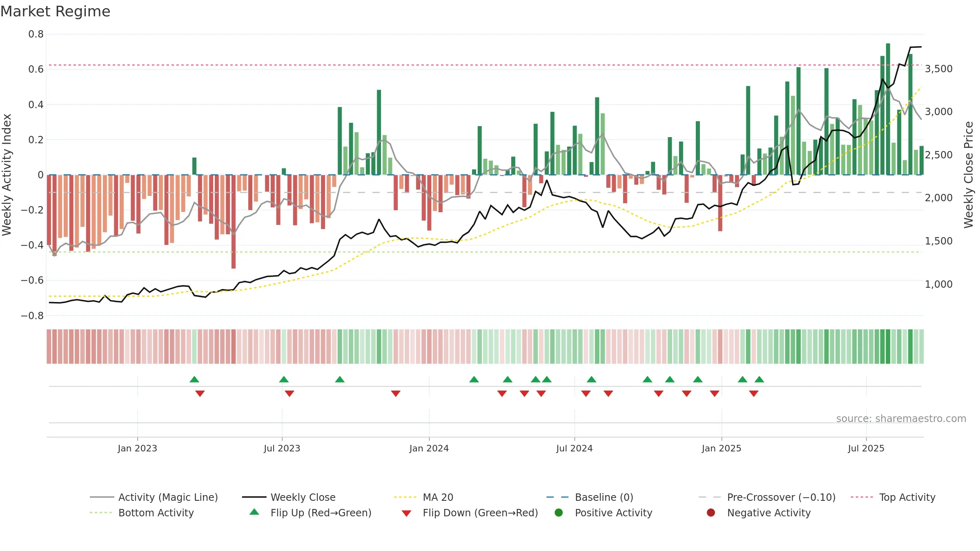980x551 pixels.
Task: Toggle the Baseline (0) legend entry
Action: pos(590,497)
